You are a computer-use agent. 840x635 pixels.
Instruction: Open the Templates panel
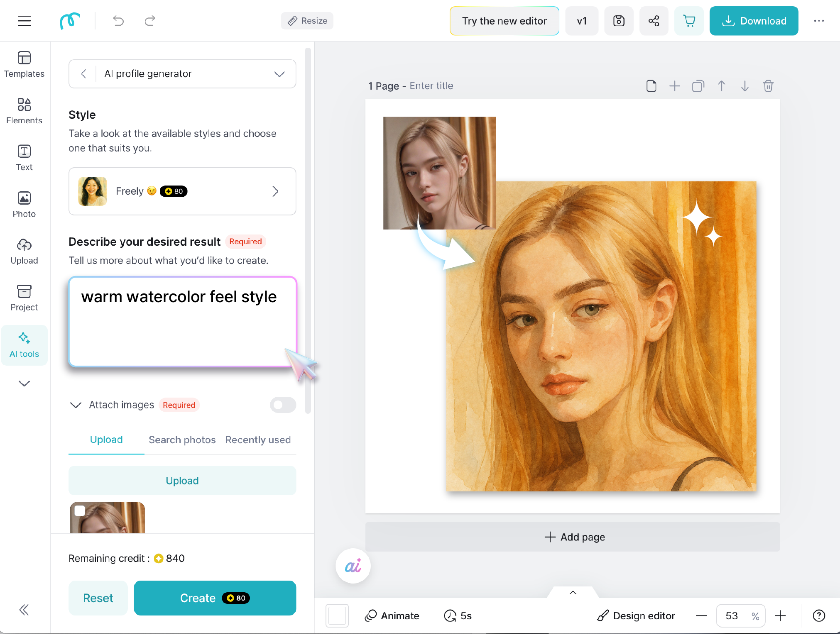click(x=24, y=64)
